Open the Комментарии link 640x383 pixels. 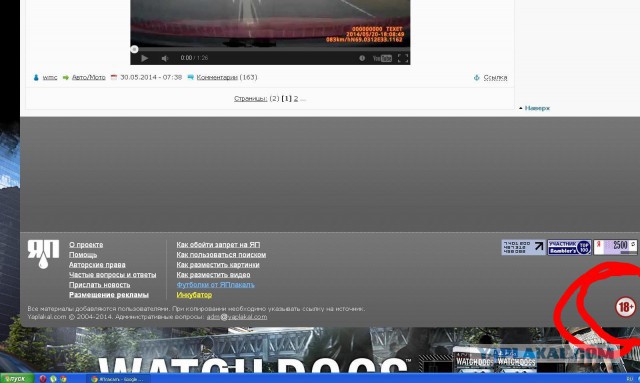coord(217,77)
